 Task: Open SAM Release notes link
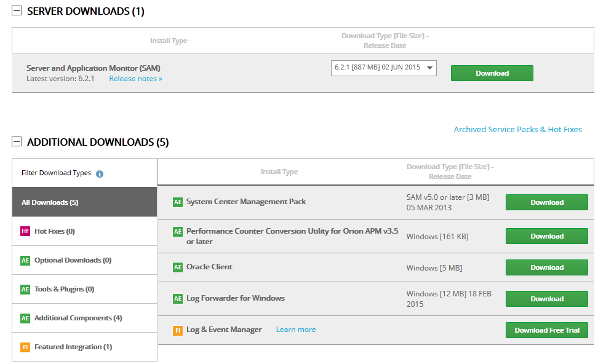point(136,79)
